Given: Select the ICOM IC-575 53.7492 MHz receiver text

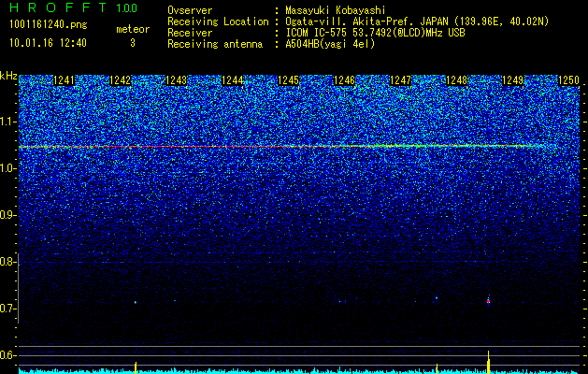Looking at the screenshot, I should coord(375,33).
